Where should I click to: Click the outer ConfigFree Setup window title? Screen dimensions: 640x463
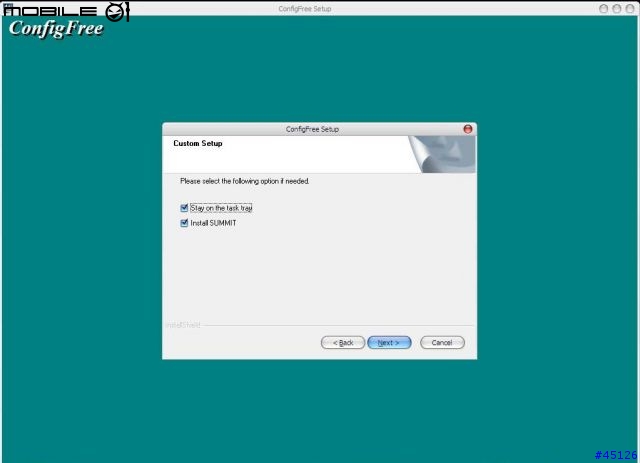pos(304,9)
